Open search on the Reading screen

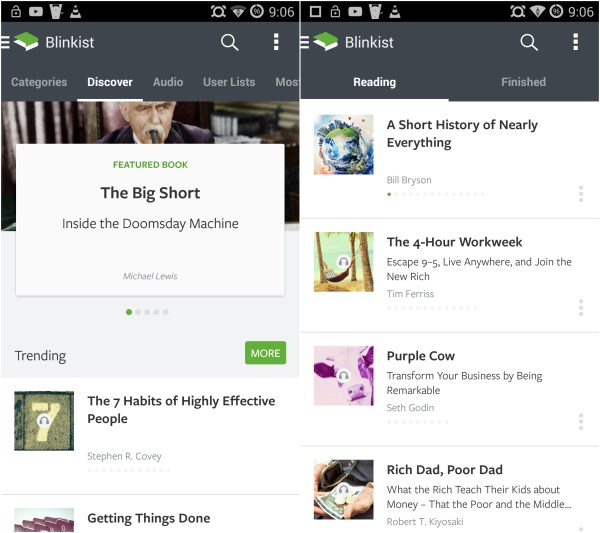[x=529, y=42]
